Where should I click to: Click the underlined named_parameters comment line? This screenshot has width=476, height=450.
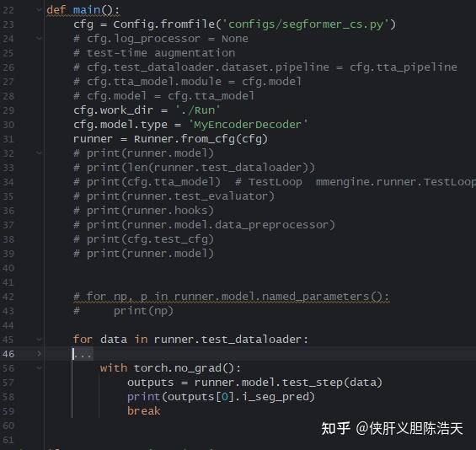(231, 297)
